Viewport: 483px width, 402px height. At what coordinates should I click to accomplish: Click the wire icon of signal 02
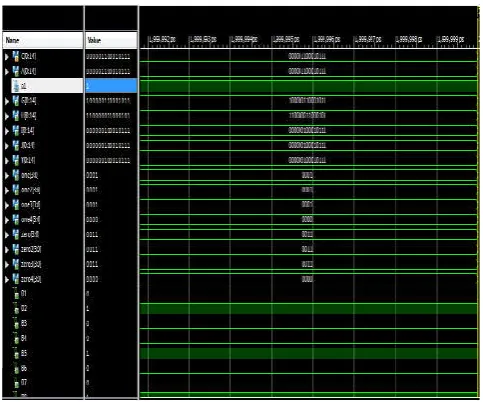click(x=16, y=309)
